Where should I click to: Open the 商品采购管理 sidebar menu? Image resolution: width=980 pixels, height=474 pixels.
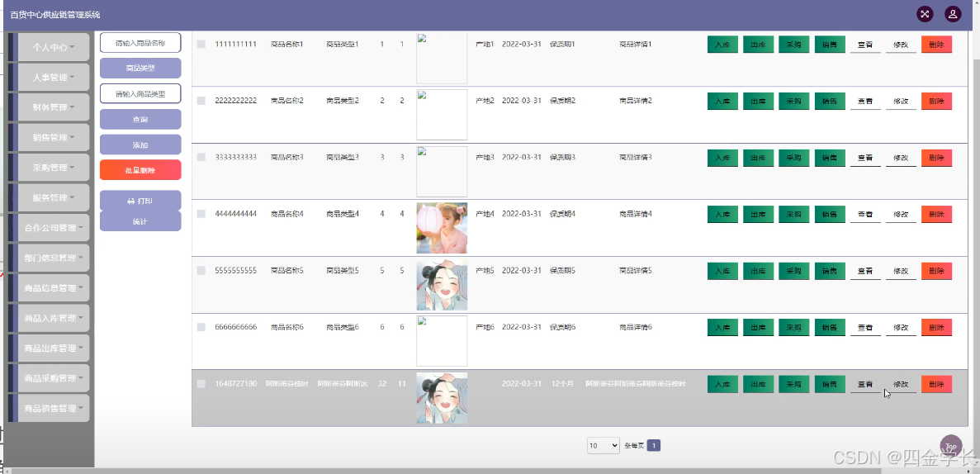pyautogui.click(x=54, y=377)
